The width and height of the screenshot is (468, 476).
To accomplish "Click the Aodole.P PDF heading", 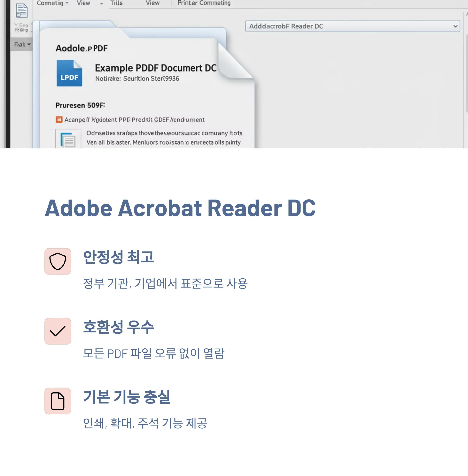I will coord(82,48).
